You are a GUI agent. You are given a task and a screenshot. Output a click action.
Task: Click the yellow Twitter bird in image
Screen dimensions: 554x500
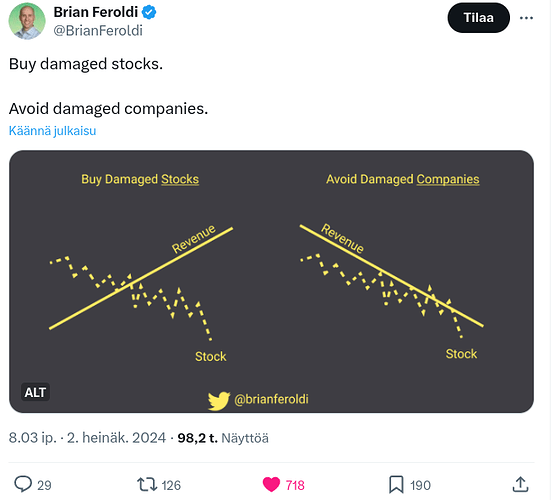tap(219, 401)
